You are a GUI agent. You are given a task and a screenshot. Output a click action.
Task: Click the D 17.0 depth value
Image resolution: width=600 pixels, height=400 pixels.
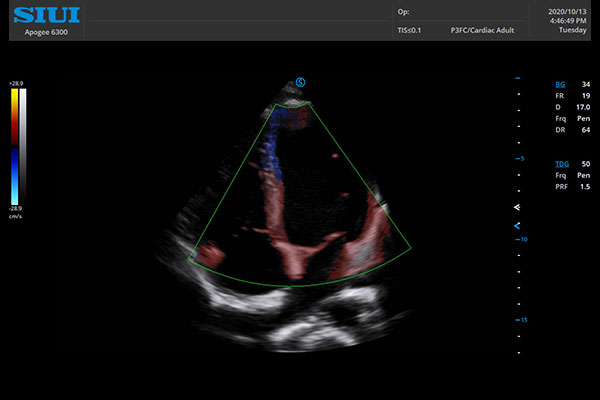pos(583,107)
